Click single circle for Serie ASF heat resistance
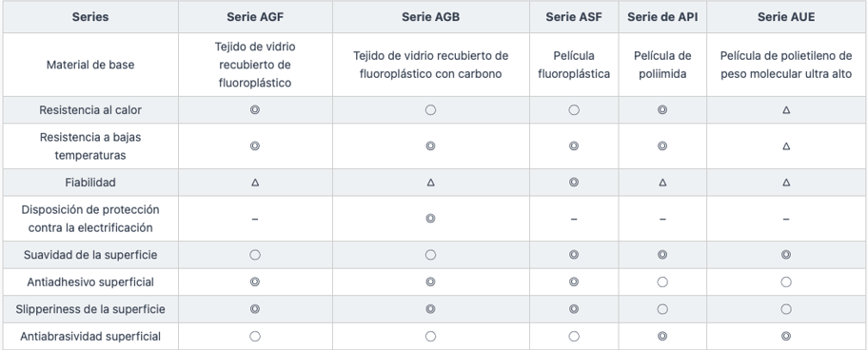Image resolution: width=868 pixels, height=350 pixels. 574,110
